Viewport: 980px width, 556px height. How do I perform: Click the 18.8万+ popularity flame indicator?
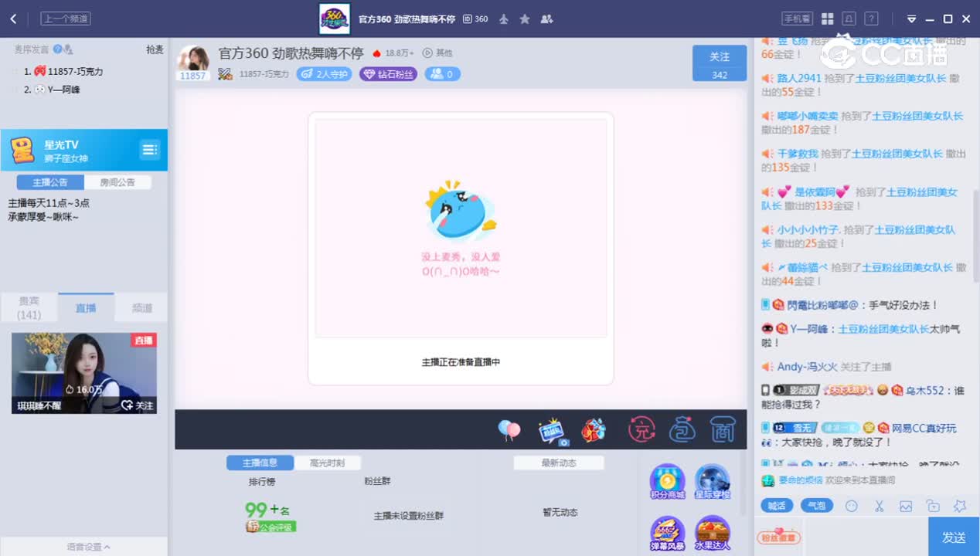click(x=393, y=53)
